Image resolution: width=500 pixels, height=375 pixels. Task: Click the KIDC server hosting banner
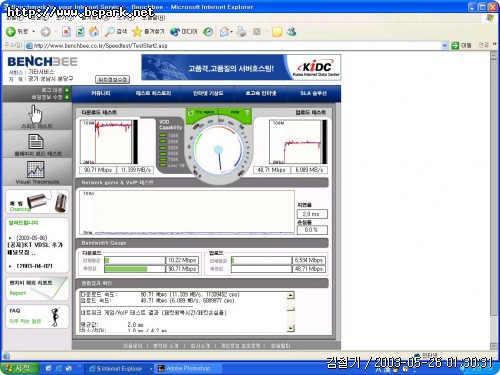241,68
